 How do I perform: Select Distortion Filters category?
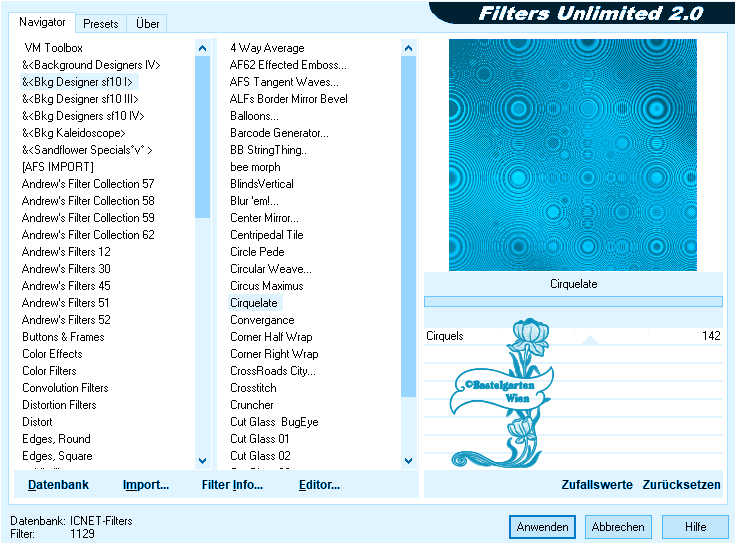pos(59,405)
